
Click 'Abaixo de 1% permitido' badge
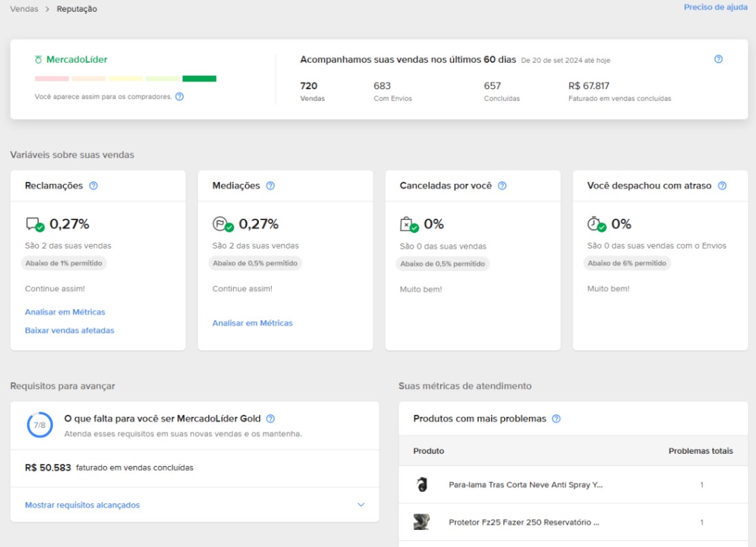(63, 264)
